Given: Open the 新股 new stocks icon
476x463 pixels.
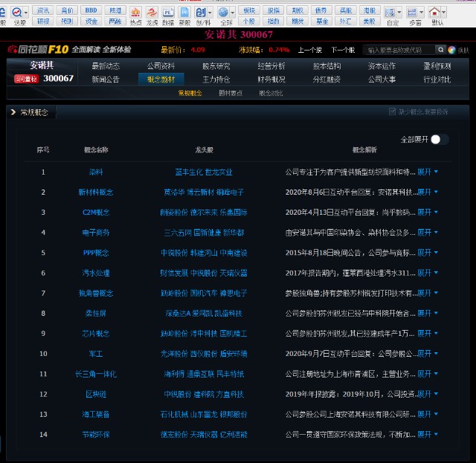Looking at the screenshot, I should coord(184,13).
